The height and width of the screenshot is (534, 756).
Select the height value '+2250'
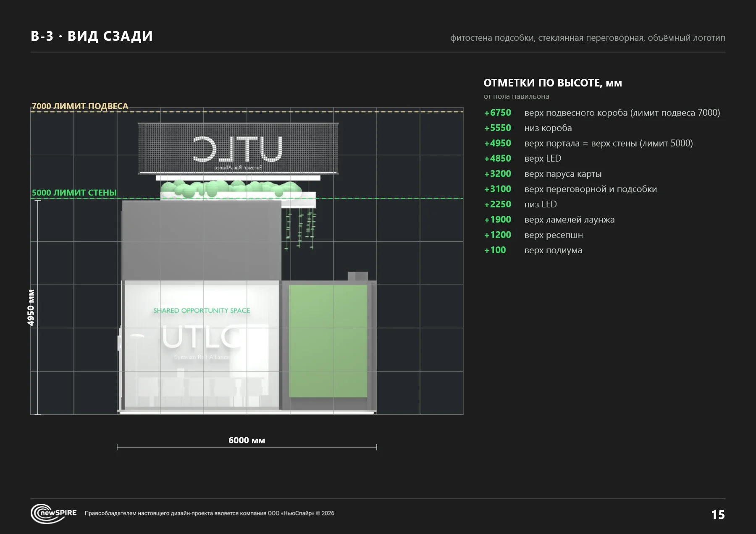point(497,204)
